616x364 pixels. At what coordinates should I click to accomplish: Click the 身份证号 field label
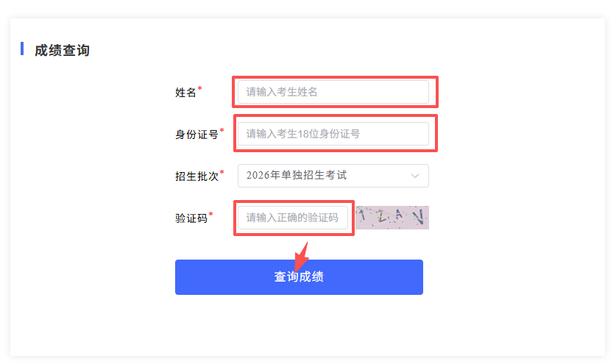click(x=197, y=135)
